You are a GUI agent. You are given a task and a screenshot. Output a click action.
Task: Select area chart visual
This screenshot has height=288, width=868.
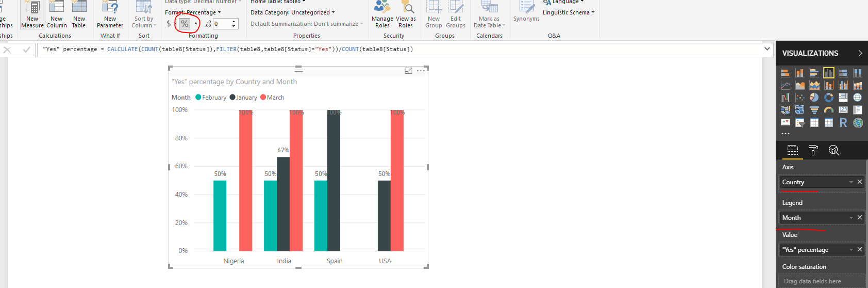tap(800, 85)
